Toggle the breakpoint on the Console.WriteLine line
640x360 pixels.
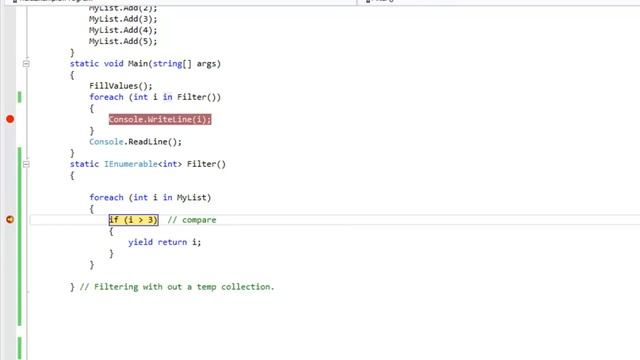pos(10,119)
